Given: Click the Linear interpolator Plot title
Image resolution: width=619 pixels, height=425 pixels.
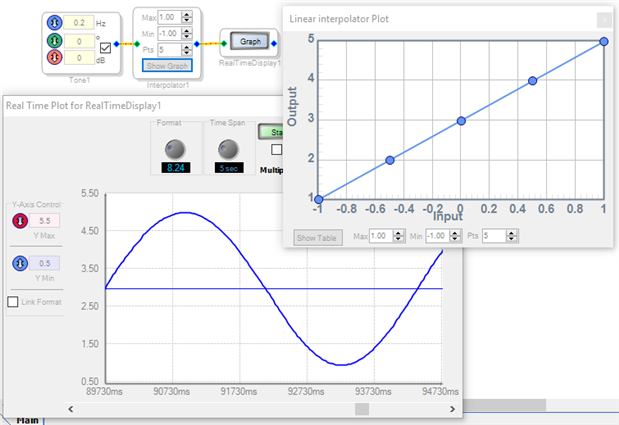Looking at the screenshot, I should (339, 19).
